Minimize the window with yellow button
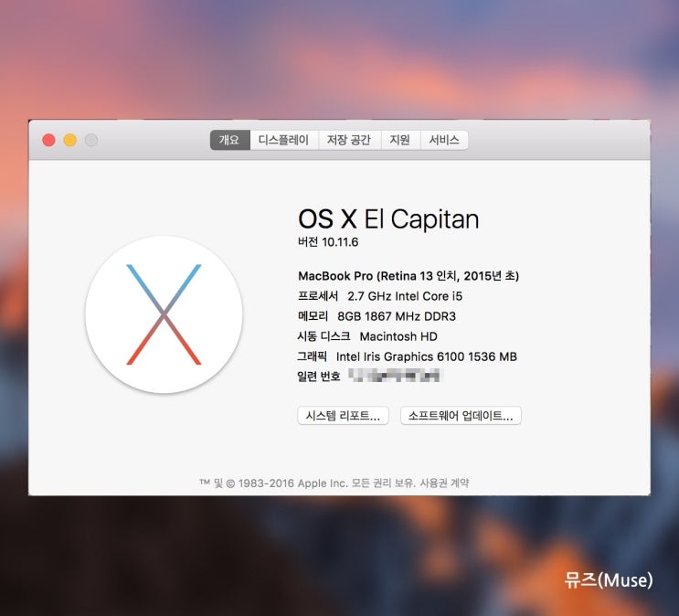Image resolution: width=679 pixels, height=616 pixels. pyautogui.click(x=70, y=141)
